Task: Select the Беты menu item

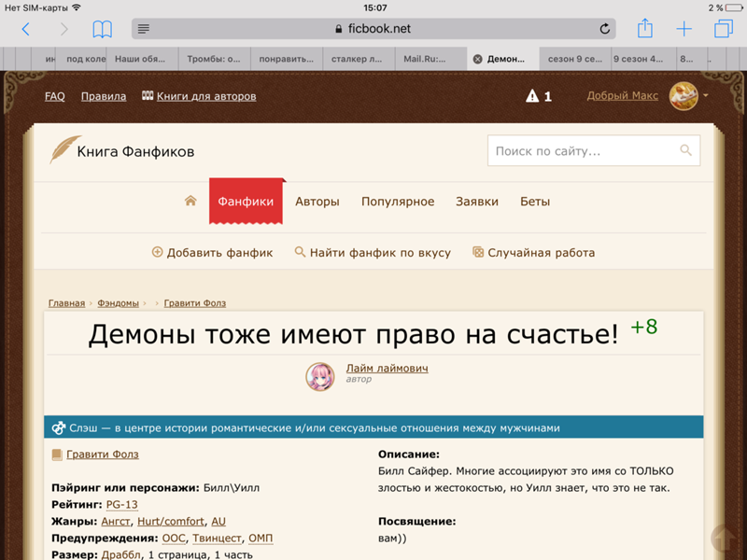Action: [x=535, y=202]
